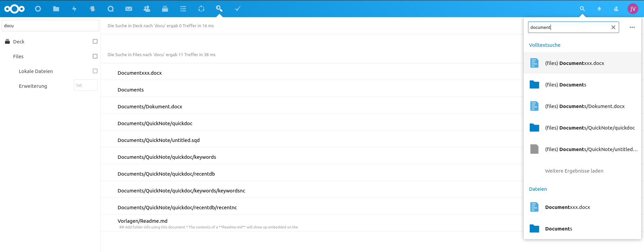Open the Vorlagen/Readme.md search result

tap(143, 221)
